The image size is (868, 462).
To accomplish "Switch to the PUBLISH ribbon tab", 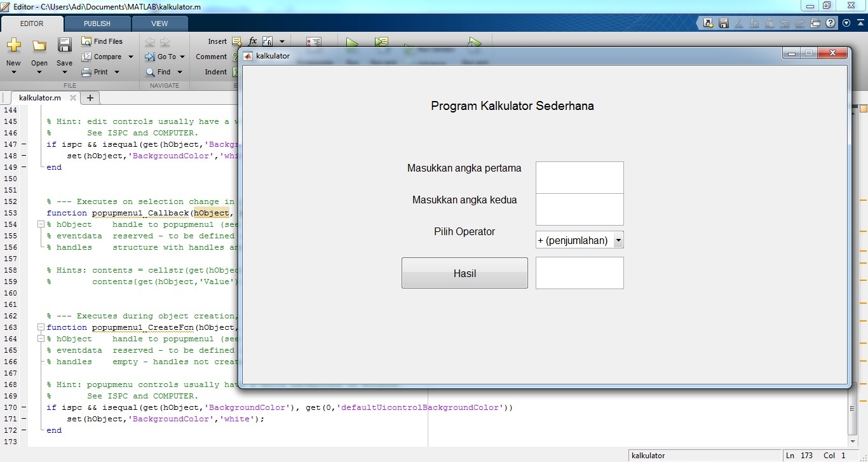I will tap(97, 24).
